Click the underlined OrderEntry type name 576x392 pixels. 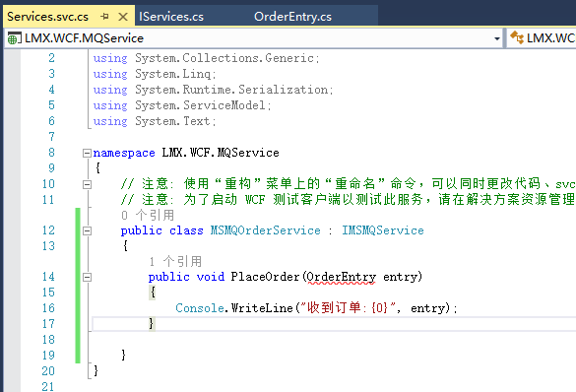(341, 277)
